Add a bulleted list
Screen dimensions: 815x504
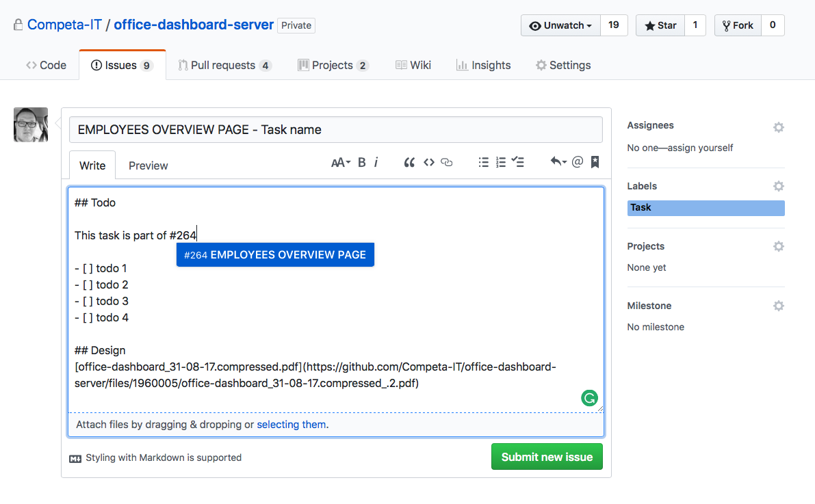click(483, 162)
